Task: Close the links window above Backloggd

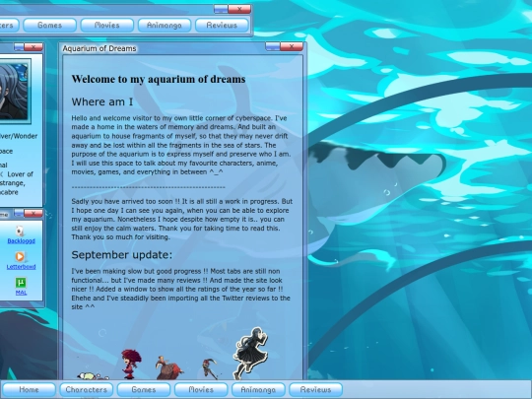Action: [33, 213]
